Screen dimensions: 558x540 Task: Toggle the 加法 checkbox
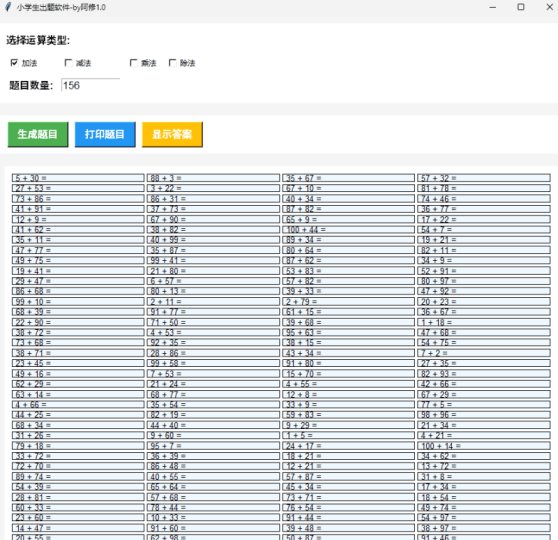point(14,63)
